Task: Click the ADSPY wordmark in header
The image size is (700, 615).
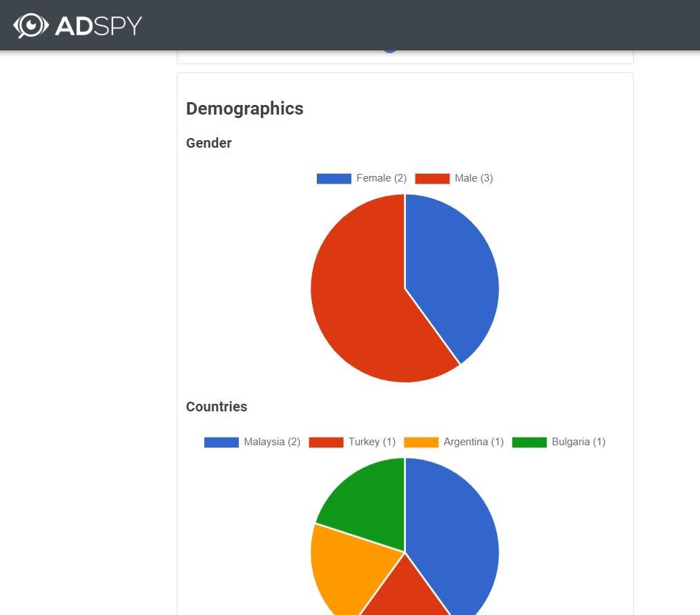Action: coord(98,26)
